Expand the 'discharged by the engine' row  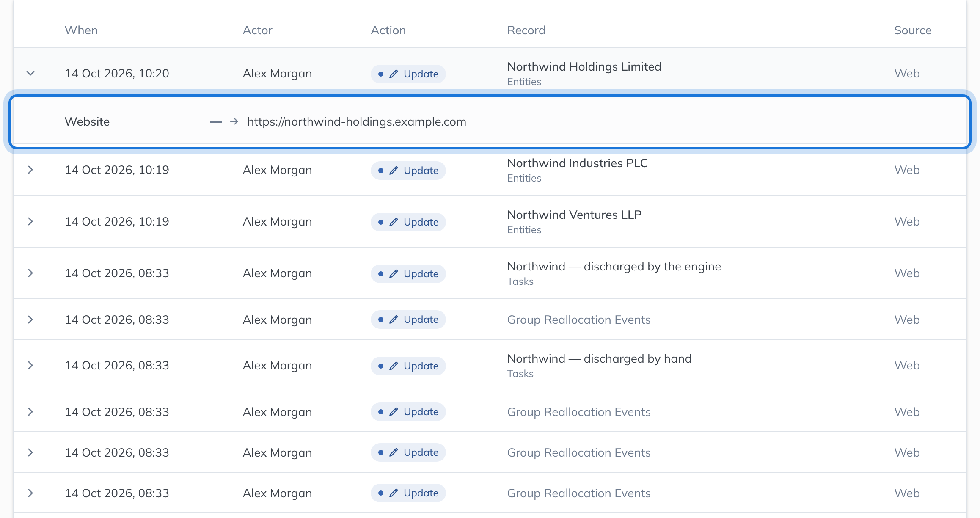coord(30,273)
